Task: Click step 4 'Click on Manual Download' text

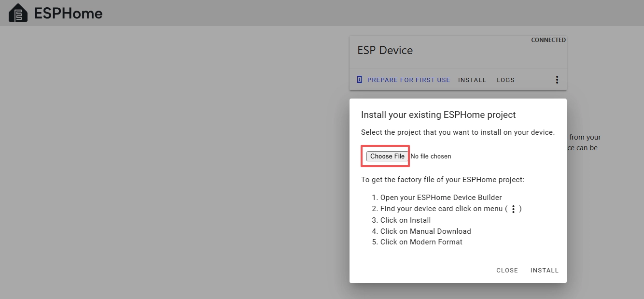Action: (x=425, y=231)
